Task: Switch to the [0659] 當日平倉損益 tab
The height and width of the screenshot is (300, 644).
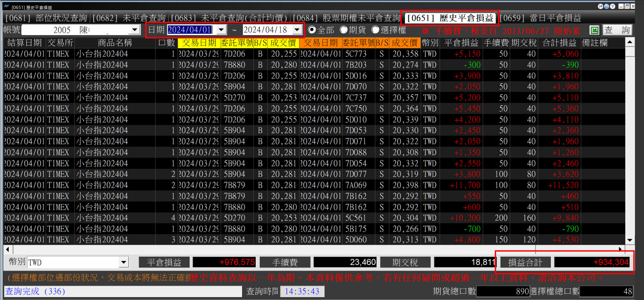Action: [x=540, y=18]
